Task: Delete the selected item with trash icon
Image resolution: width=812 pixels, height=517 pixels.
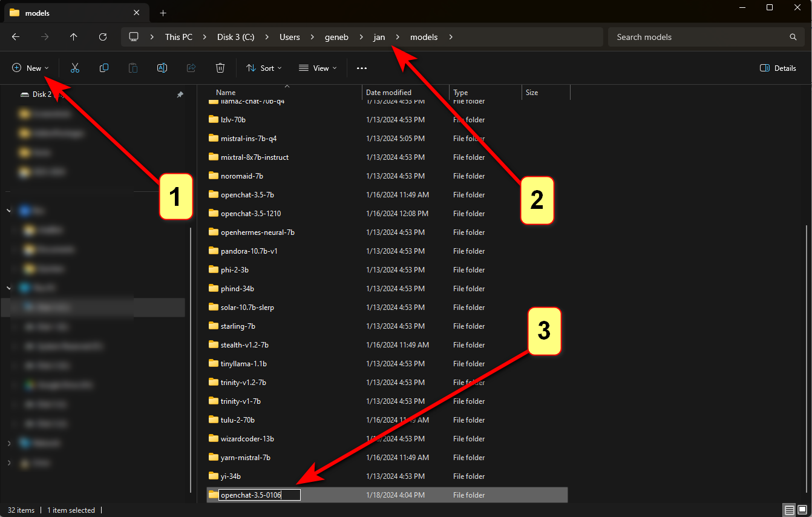Action: (x=221, y=68)
